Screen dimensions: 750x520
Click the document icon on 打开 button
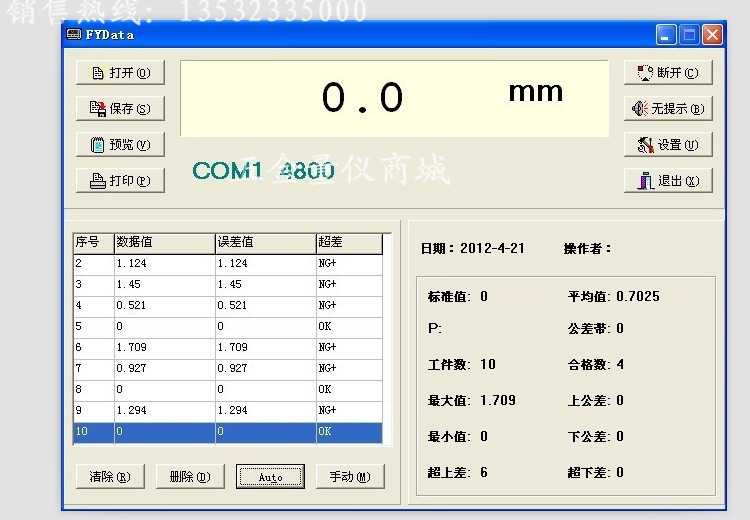point(98,73)
